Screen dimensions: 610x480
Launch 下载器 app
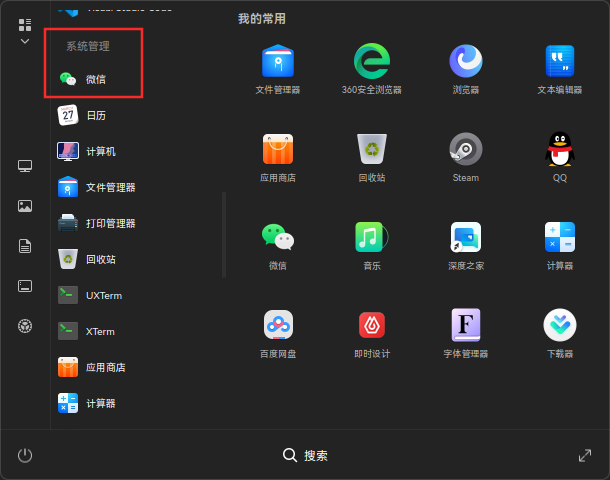coord(559,333)
